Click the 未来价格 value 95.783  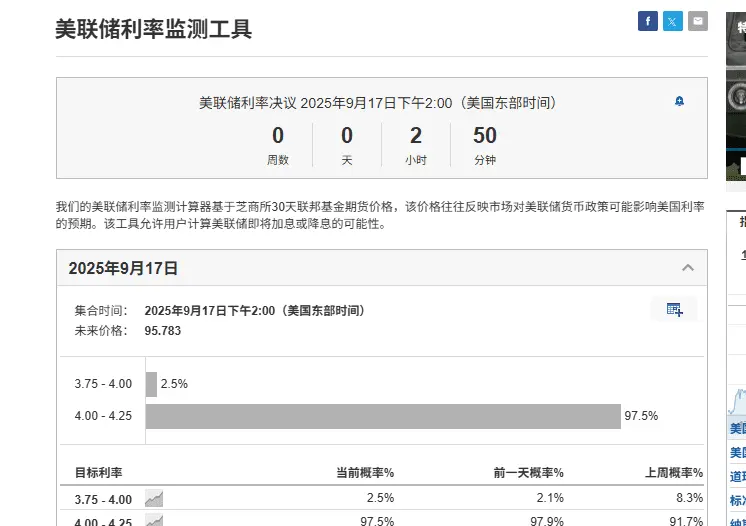[163, 331]
